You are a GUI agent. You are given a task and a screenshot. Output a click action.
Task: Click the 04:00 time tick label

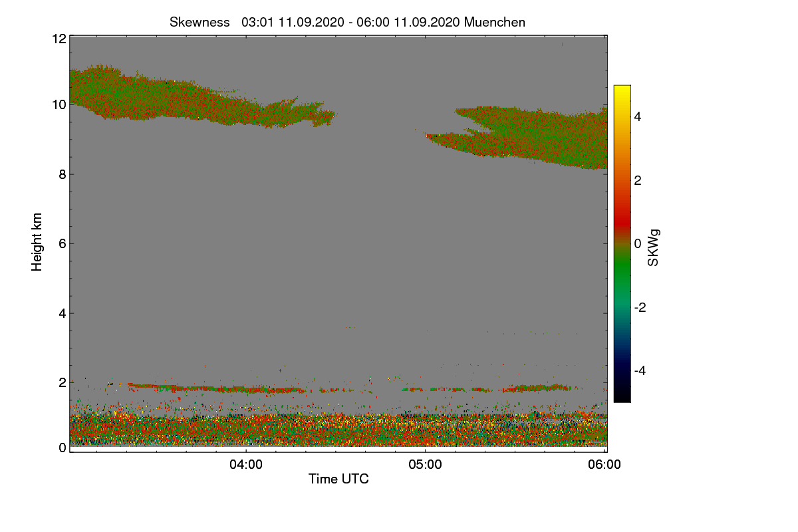[246, 465]
